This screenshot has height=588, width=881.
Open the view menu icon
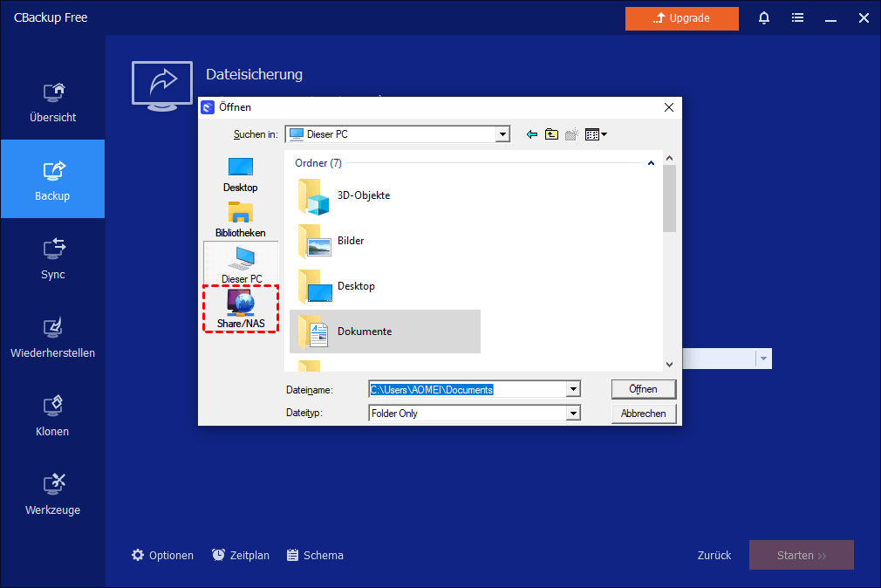tap(596, 134)
